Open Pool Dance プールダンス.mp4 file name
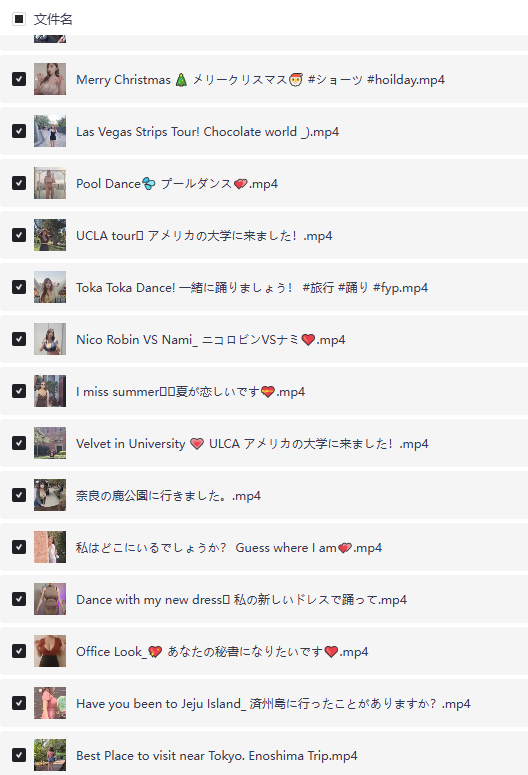This screenshot has width=528, height=775. coord(177,183)
